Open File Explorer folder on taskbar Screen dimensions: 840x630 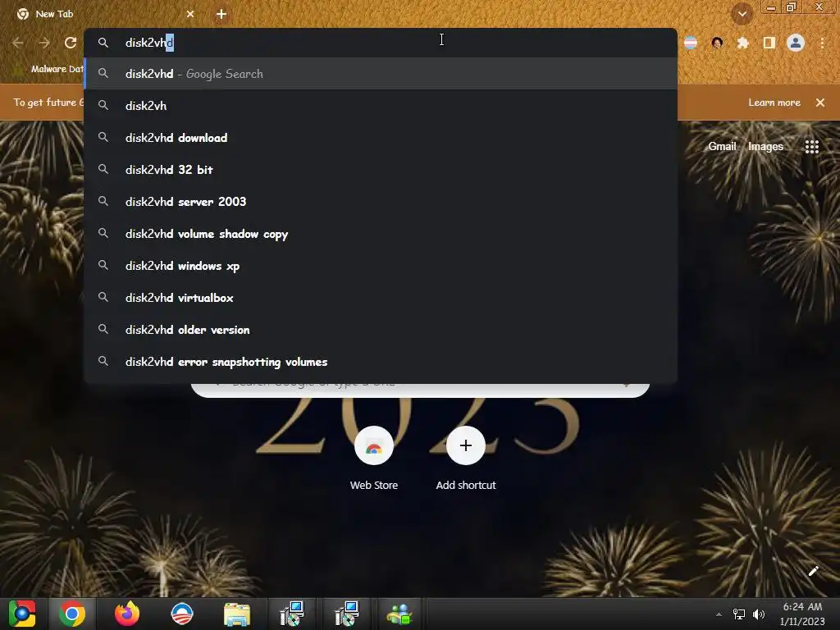click(237, 614)
